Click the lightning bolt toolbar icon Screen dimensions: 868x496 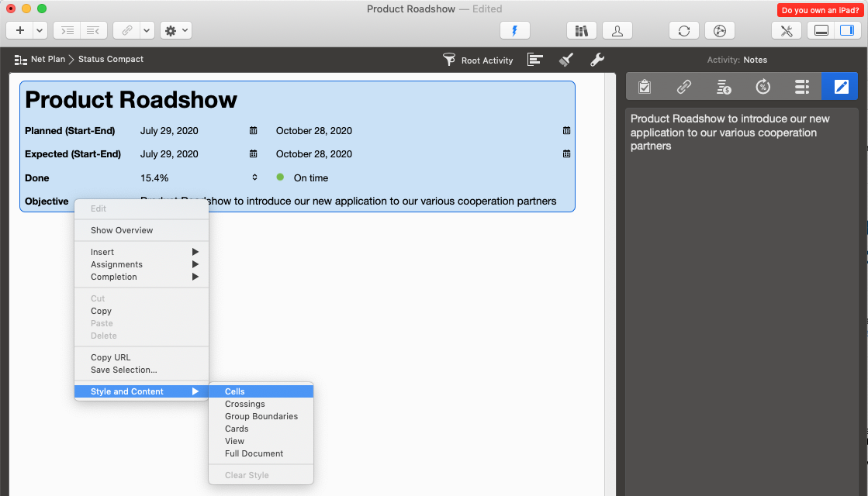(514, 30)
